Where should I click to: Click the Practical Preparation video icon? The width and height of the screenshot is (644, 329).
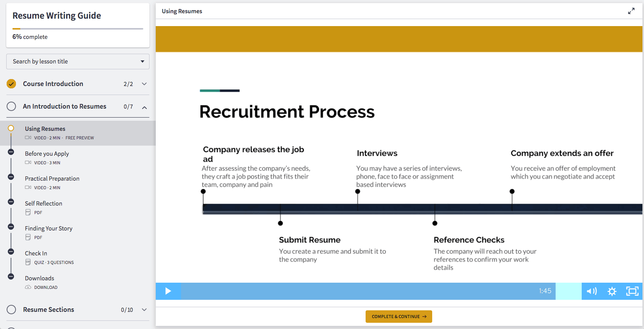(x=28, y=187)
